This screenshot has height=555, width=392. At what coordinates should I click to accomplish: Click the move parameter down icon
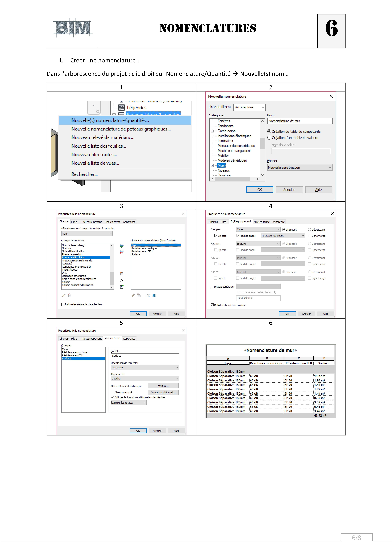pyautogui.click(x=154, y=295)
